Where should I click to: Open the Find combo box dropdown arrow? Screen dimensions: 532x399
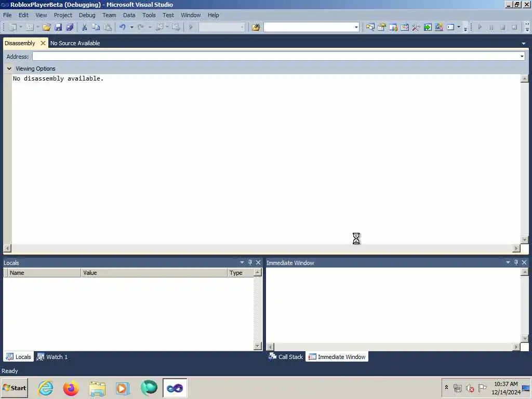356,27
